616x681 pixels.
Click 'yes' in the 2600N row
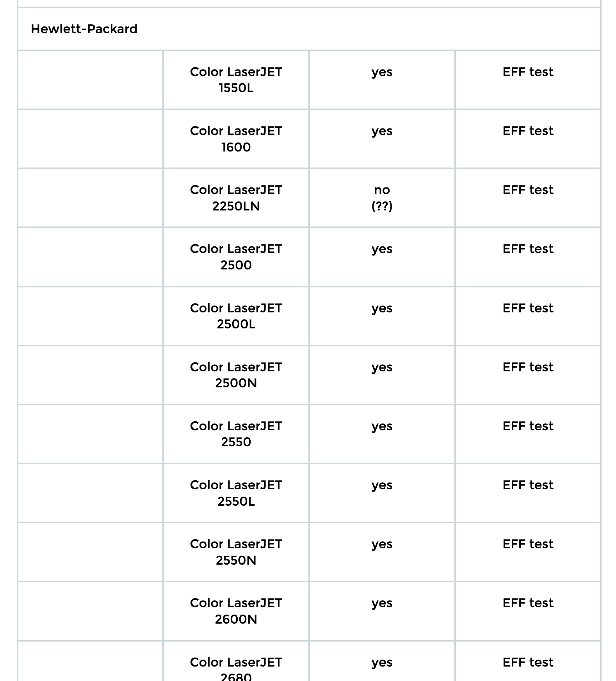[382, 603]
